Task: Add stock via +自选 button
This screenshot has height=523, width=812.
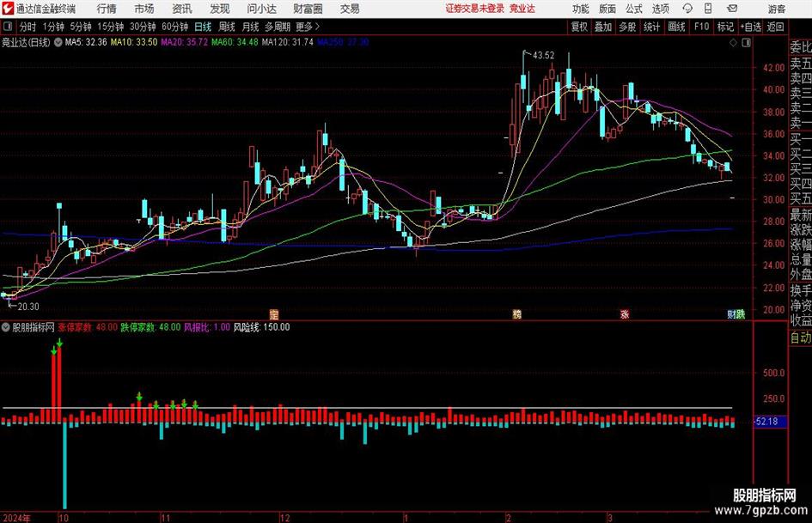Action: click(751, 27)
